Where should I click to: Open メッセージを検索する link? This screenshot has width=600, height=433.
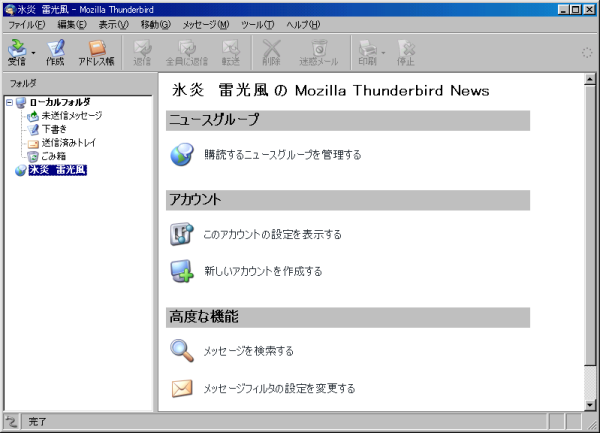coord(248,351)
